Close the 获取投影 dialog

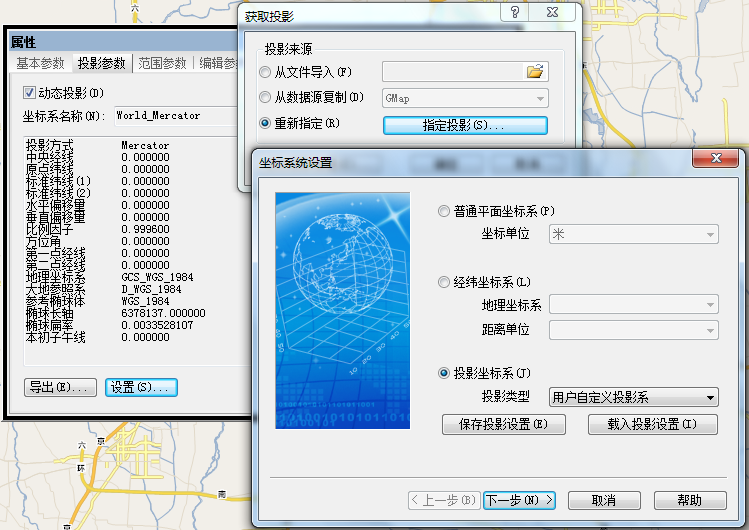[552, 12]
